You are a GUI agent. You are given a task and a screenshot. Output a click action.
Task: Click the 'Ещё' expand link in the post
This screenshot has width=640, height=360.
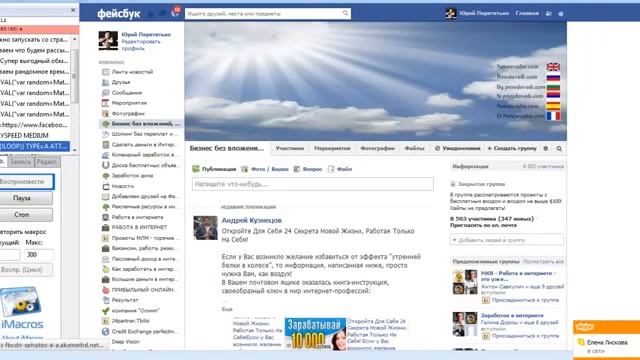[227, 309]
